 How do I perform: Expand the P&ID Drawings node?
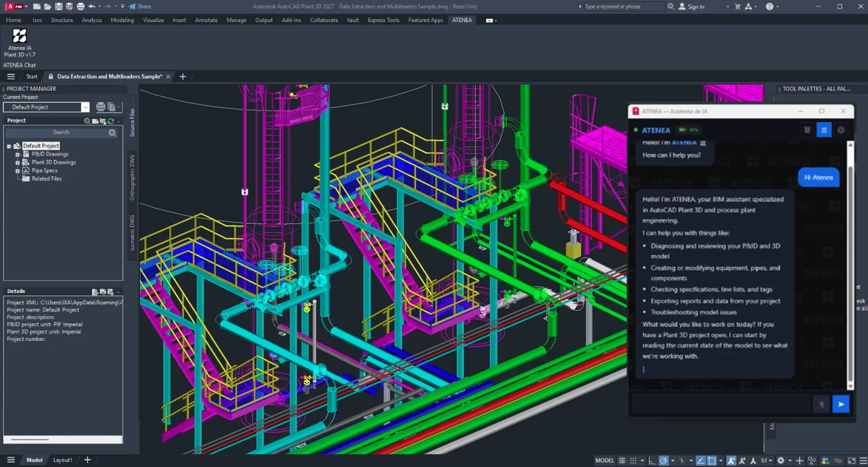tap(17, 155)
